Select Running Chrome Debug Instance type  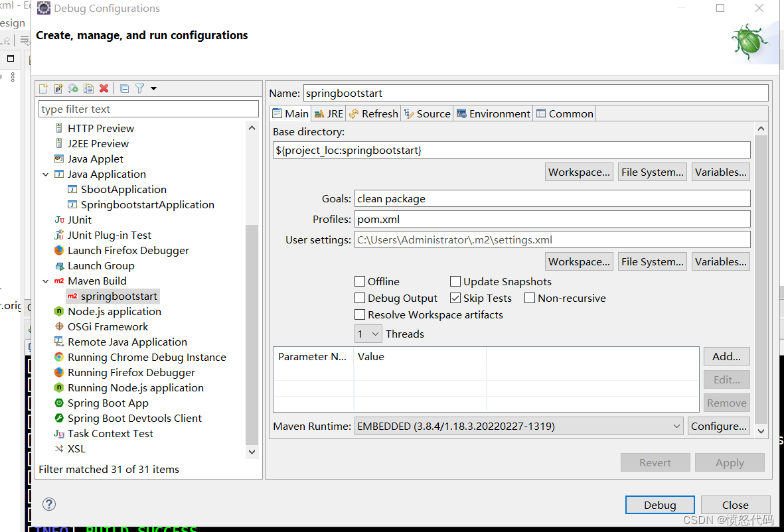tap(147, 357)
